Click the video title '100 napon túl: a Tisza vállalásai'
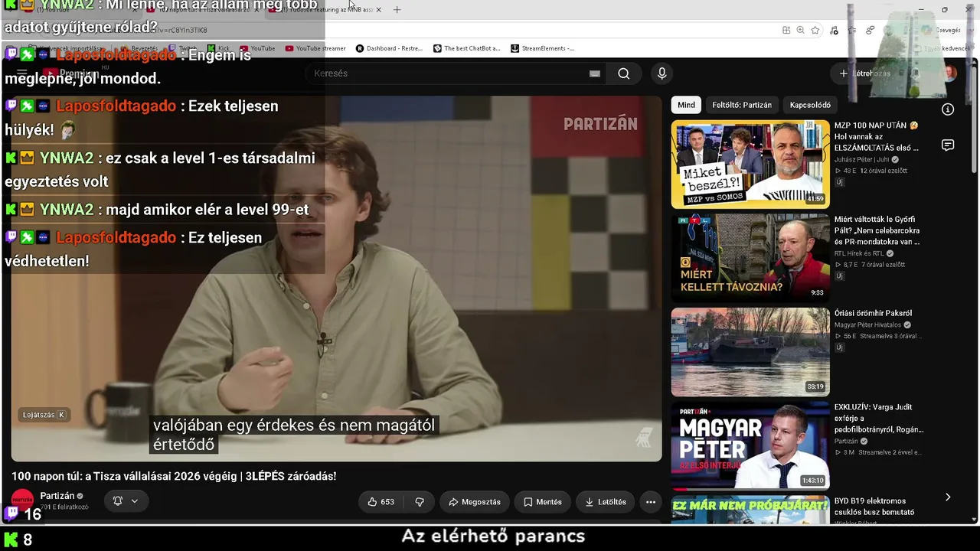The width and height of the screenshot is (980, 551). tap(174, 476)
